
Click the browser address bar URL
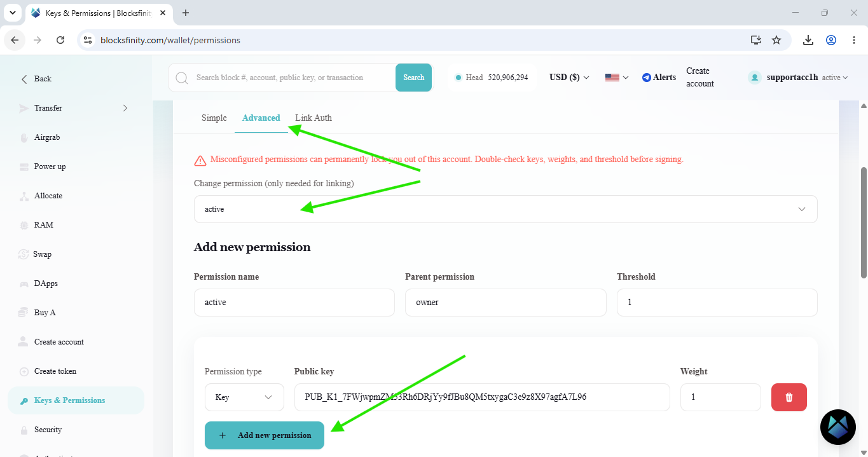point(170,40)
